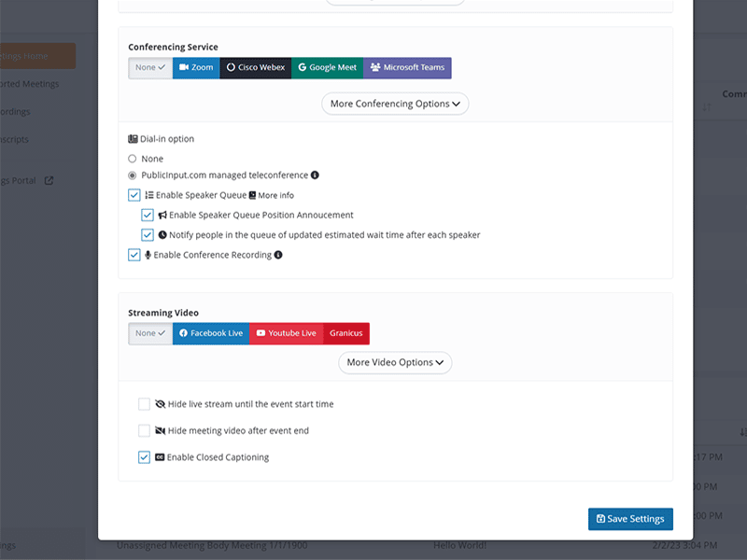Check Hide meeting video after event end

click(x=144, y=431)
